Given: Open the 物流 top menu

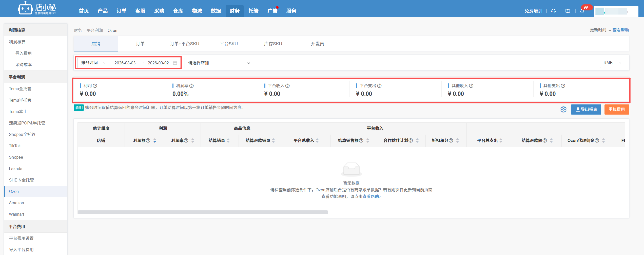Looking at the screenshot, I should [197, 11].
